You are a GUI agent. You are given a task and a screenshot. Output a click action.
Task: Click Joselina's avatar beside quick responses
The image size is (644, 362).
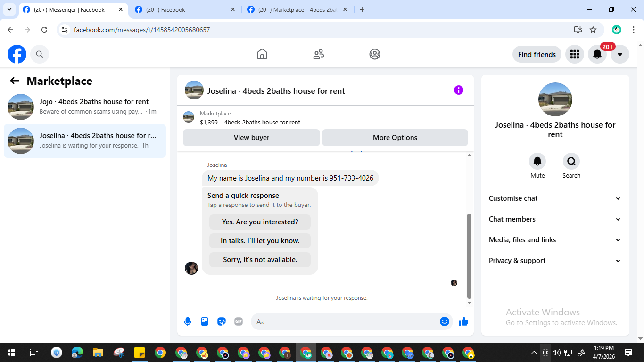click(x=191, y=268)
